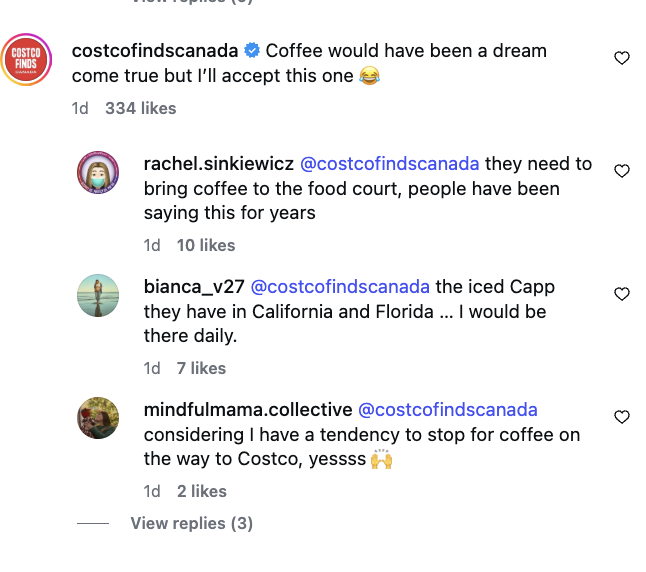The image size is (646, 572).
Task: Expand View replies (3)
Action: [191, 523]
